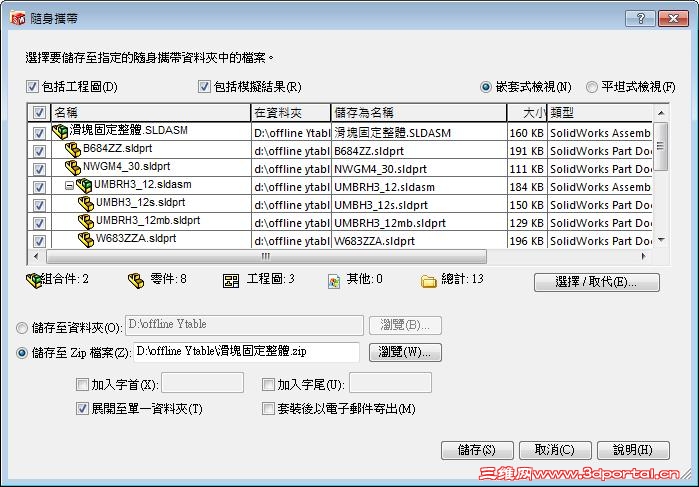Enable 加入字首(X) checkbox
The image size is (699, 487).
coord(82,384)
